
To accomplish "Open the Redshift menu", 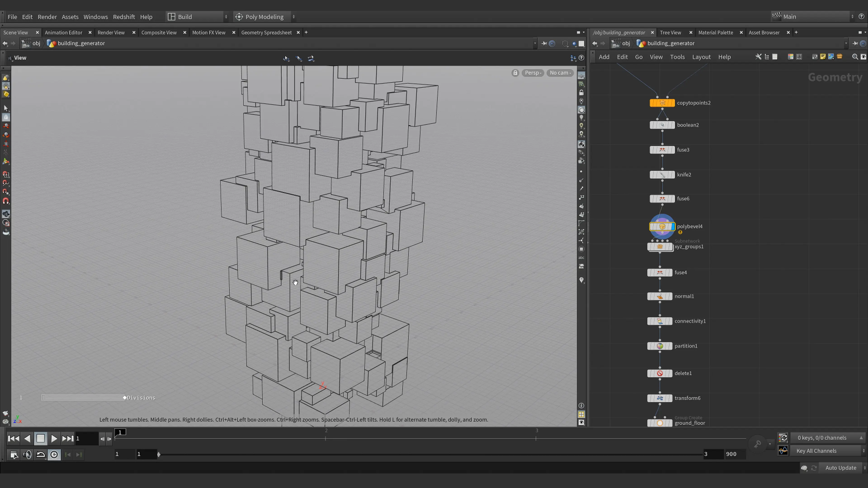I will point(124,17).
